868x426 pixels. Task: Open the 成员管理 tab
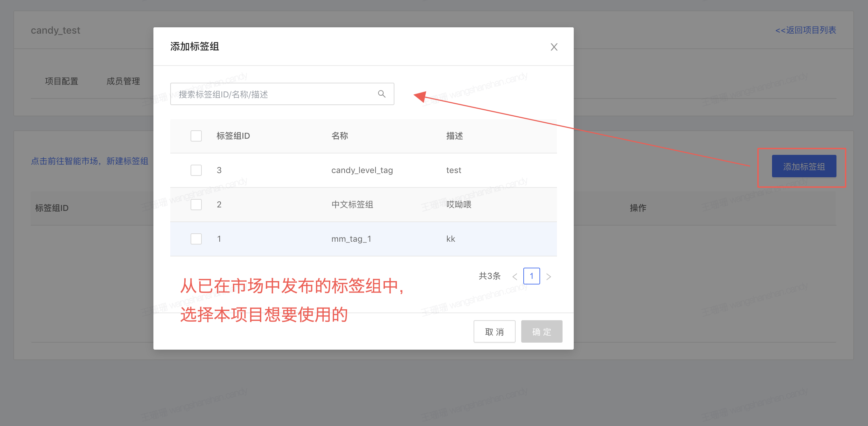[123, 81]
